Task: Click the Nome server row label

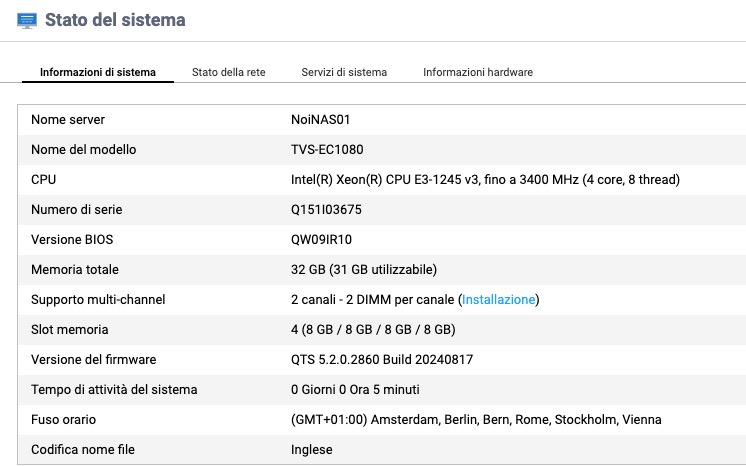Action: click(68, 120)
